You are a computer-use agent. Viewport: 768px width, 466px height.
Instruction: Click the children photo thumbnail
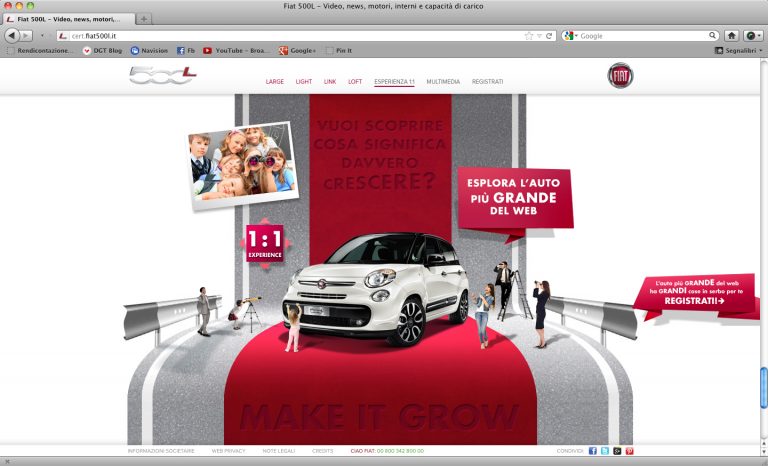click(241, 160)
